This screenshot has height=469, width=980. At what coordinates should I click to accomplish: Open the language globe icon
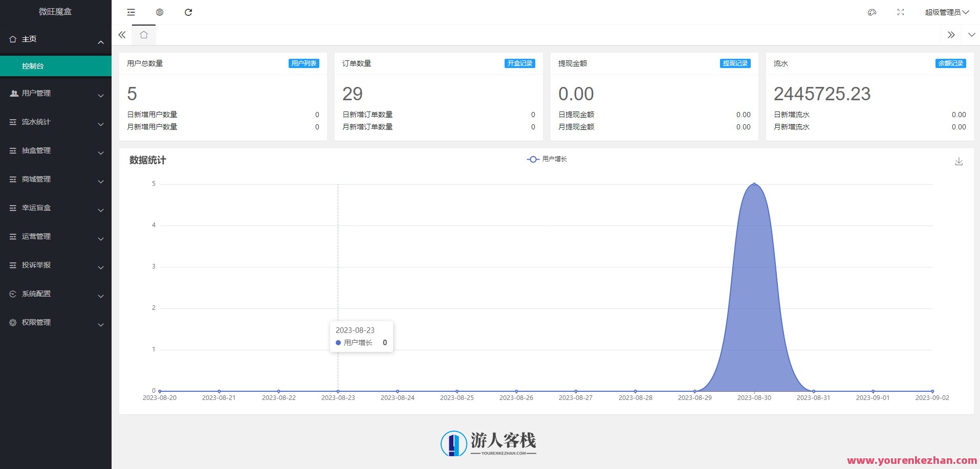pyautogui.click(x=159, y=12)
